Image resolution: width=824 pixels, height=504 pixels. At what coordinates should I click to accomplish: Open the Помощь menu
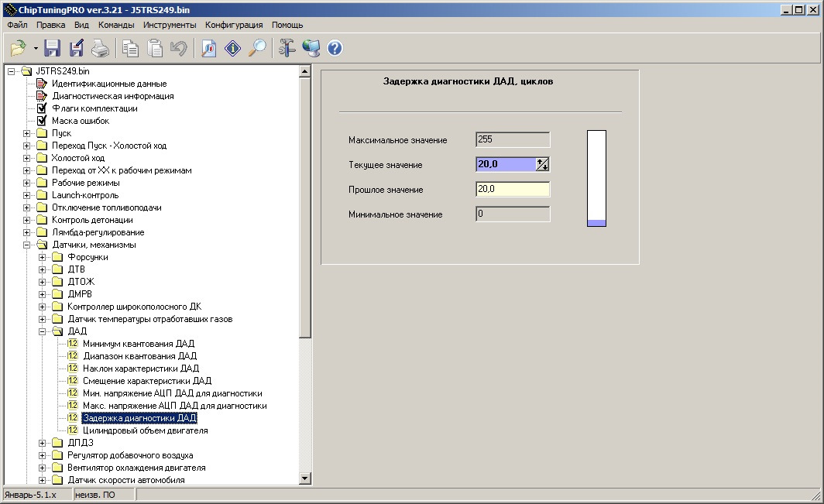coord(287,25)
